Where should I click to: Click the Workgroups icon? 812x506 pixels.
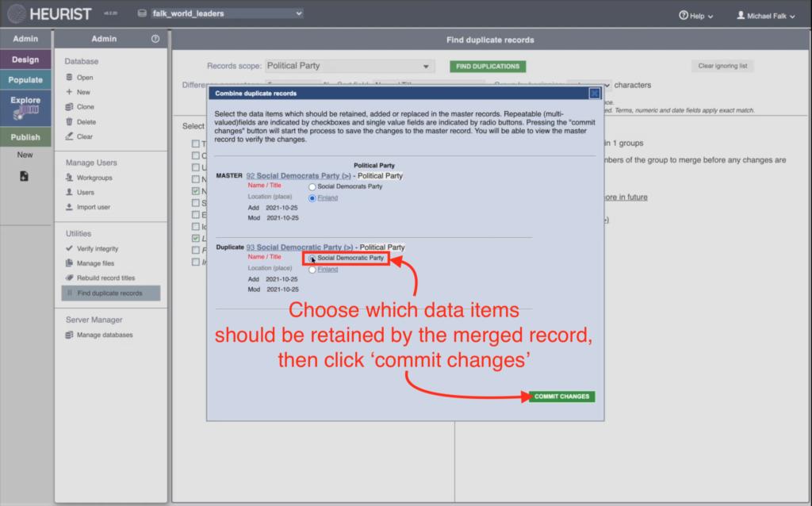coord(69,177)
